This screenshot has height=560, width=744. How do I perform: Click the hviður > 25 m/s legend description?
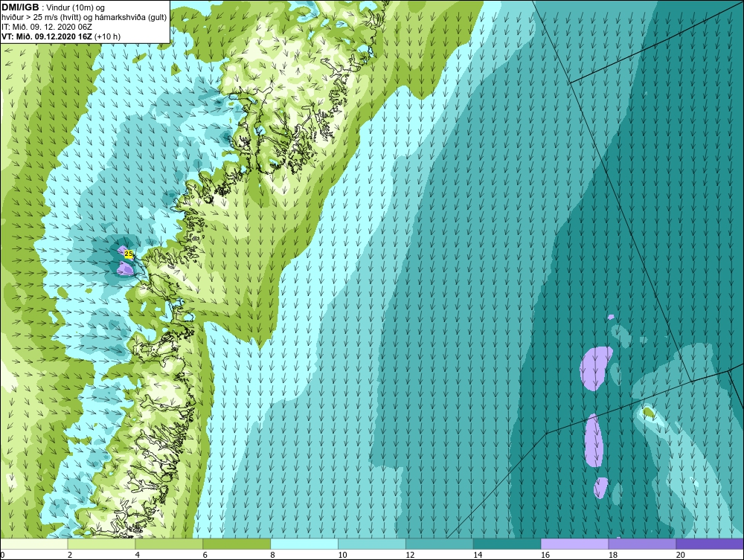coord(83,18)
